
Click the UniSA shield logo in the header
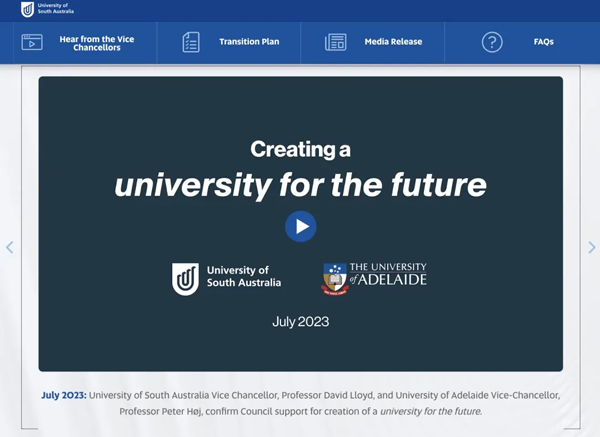[27, 10]
